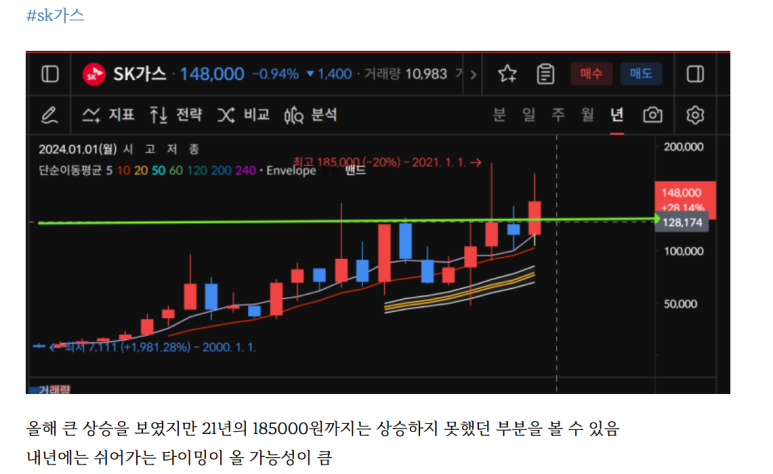This screenshot has width=773, height=474.
Task: Click the 148,000 current price text
Action: [x=212, y=74]
